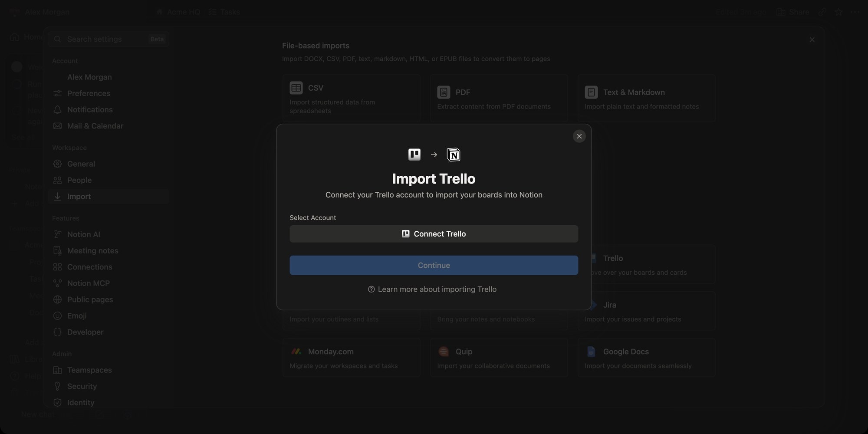868x434 pixels.
Task: Choose the Text & Markdown import card
Action: coord(646,98)
